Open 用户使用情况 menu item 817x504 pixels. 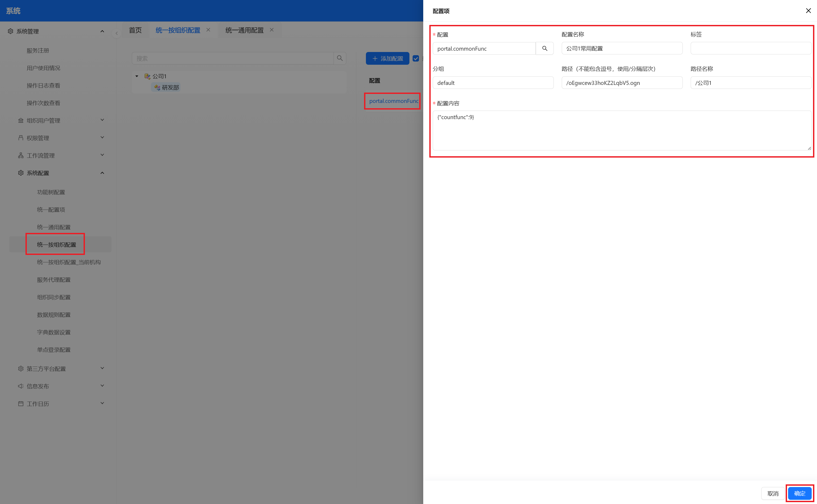43,68
